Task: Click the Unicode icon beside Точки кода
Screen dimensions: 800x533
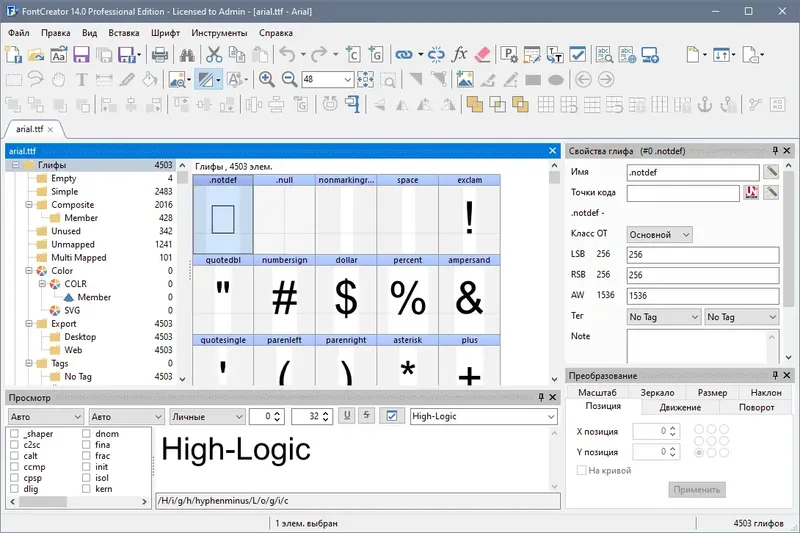Action: [752, 192]
